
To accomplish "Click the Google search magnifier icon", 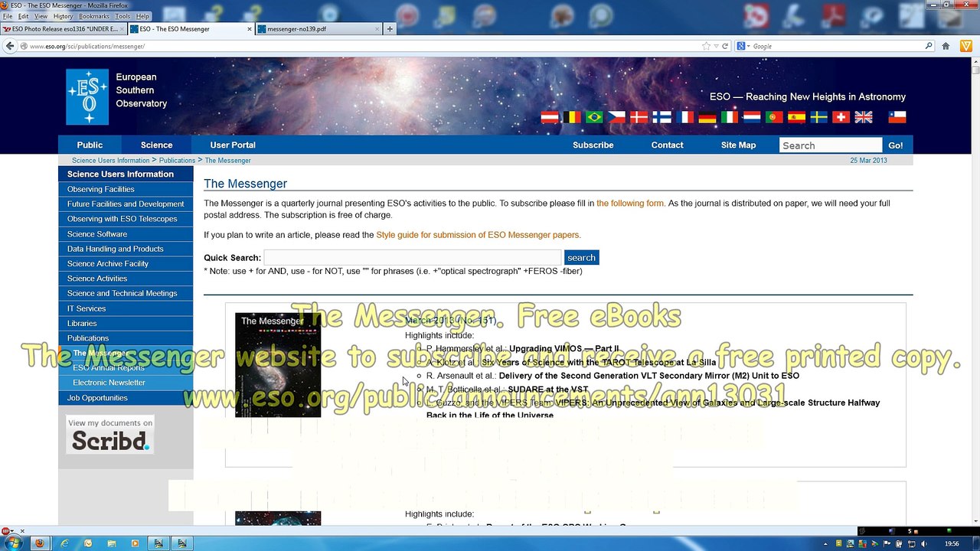I will (929, 46).
